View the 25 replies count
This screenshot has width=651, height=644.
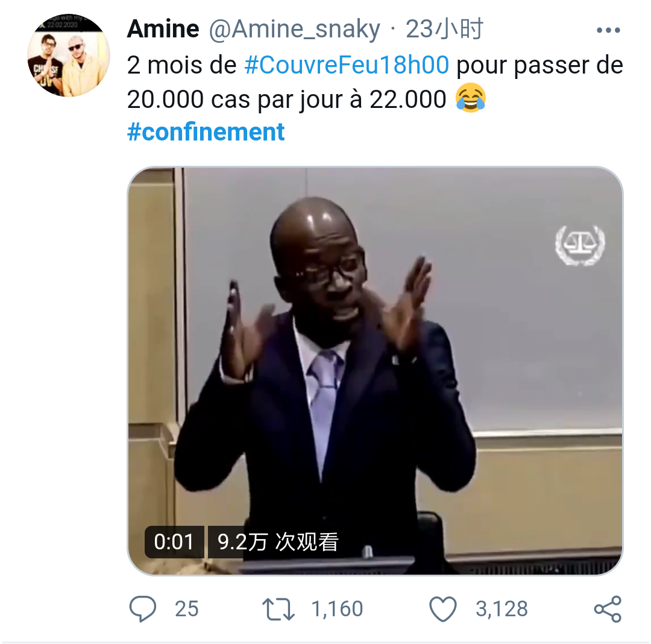pos(186,609)
